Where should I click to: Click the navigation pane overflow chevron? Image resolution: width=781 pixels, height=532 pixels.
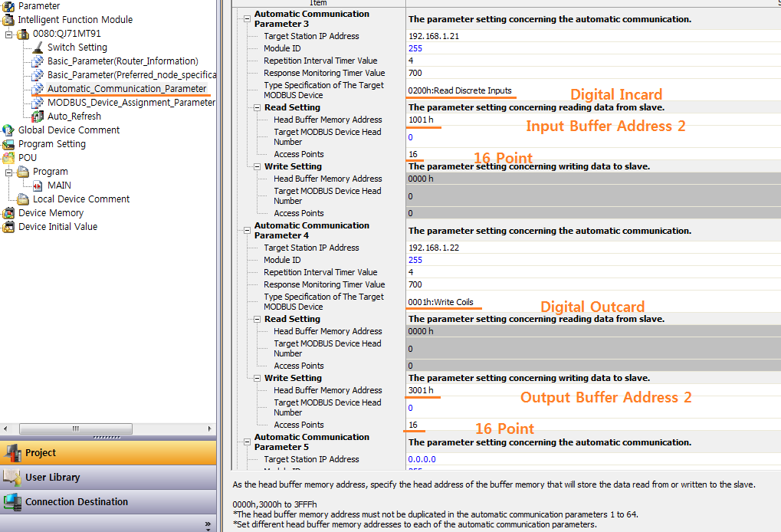click(208, 525)
